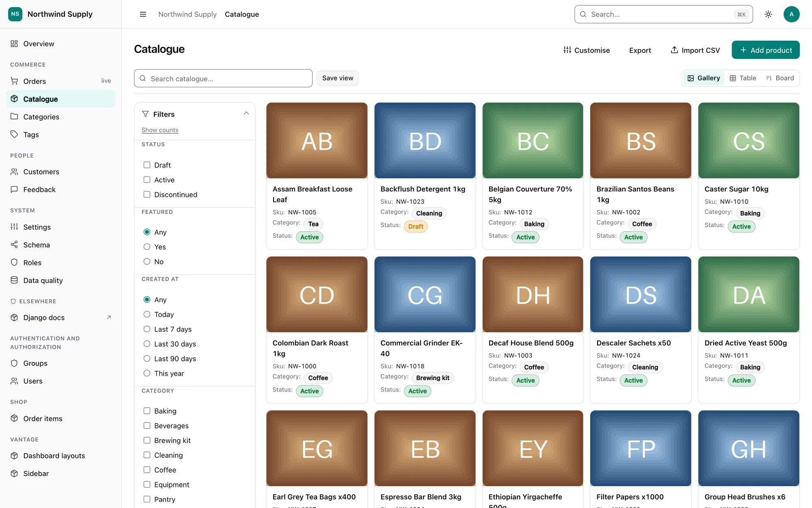This screenshot has height=508, width=812.
Task: Select the This year radio option
Action: pyautogui.click(x=147, y=373)
